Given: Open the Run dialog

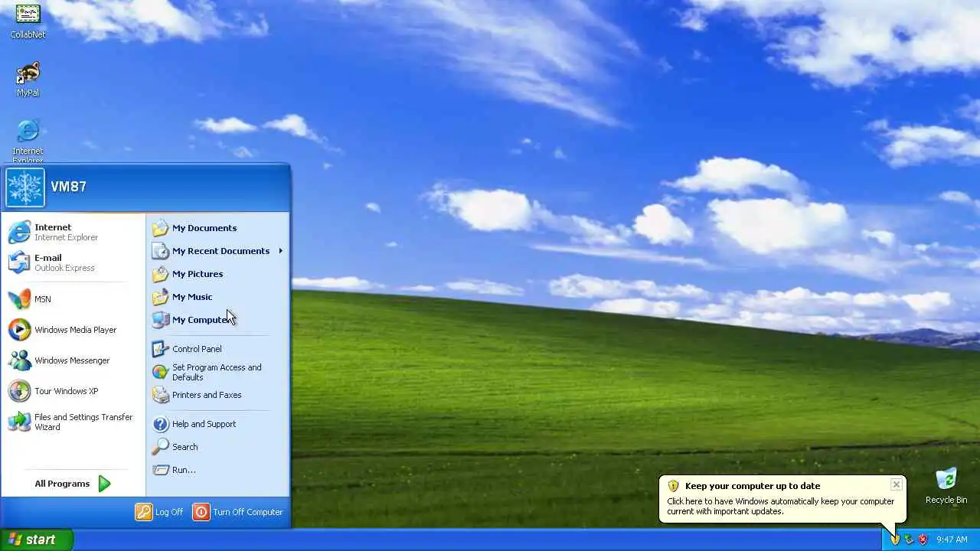Looking at the screenshot, I should tap(217, 470).
